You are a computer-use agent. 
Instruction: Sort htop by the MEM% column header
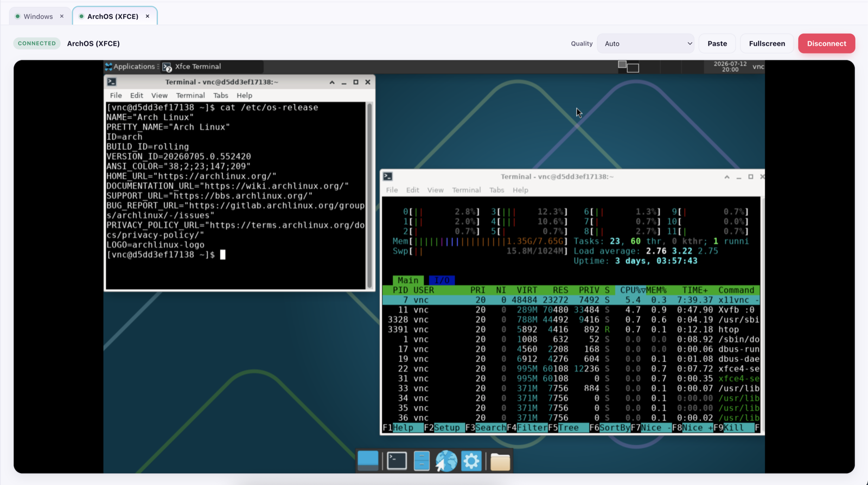tap(656, 290)
